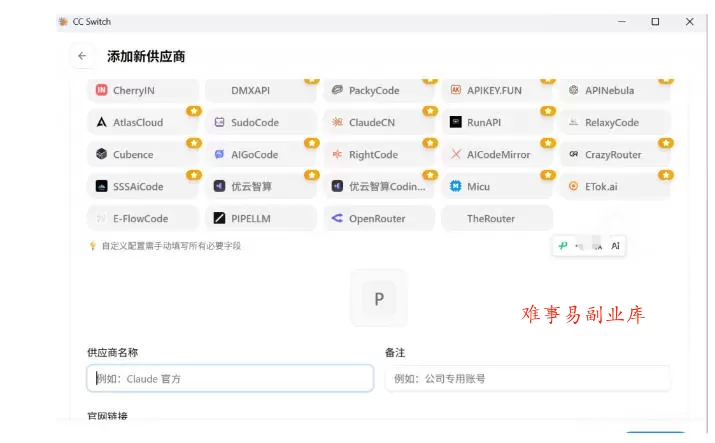
Task: Choose AICodeMirror provider preset
Action: pos(497,155)
